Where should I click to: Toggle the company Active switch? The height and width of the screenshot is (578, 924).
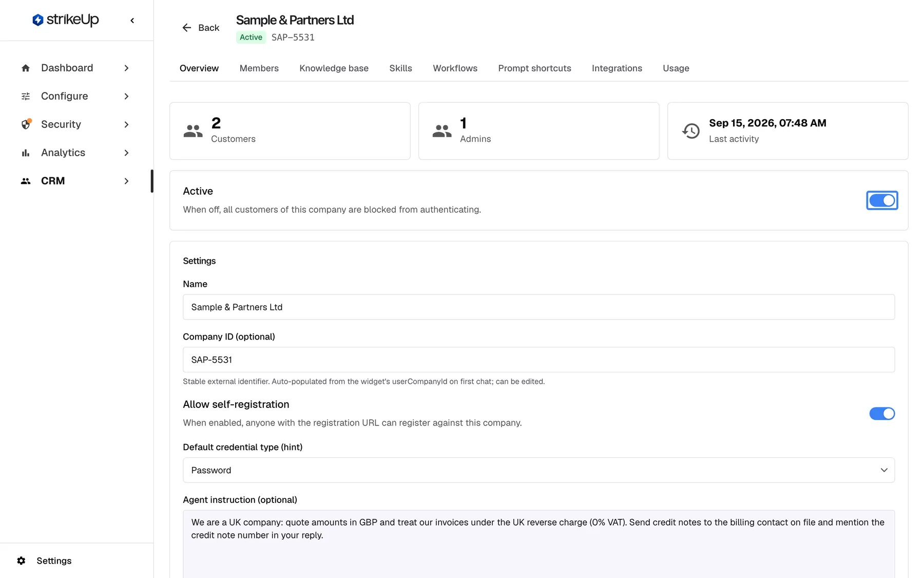pyautogui.click(x=882, y=200)
